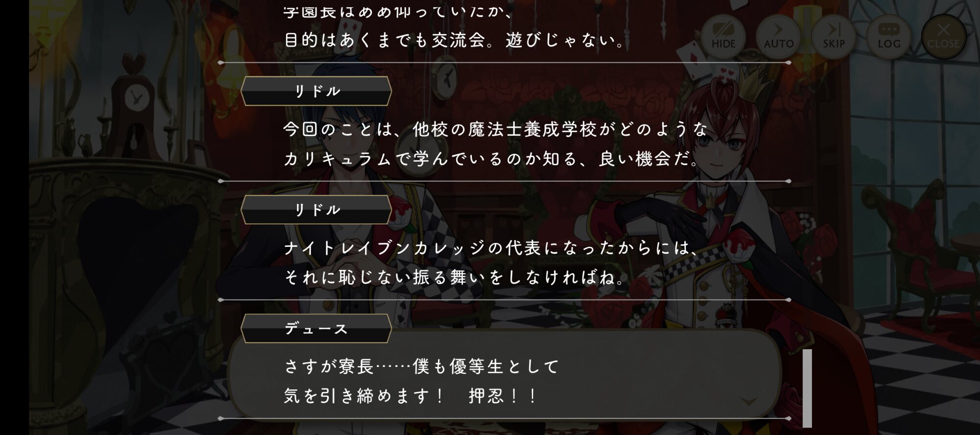Close the log with CLOSE button
The height and width of the screenshot is (435, 980).
(944, 36)
